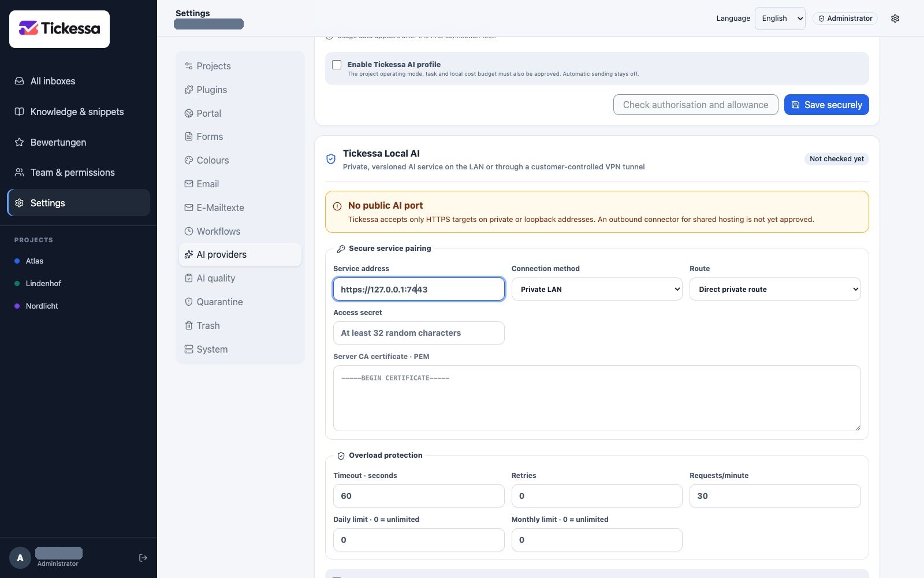The height and width of the screenshot is (578, 924).
Task: Expand the Route dropdown
Action: pyautogui.click(x=775, y=289)
